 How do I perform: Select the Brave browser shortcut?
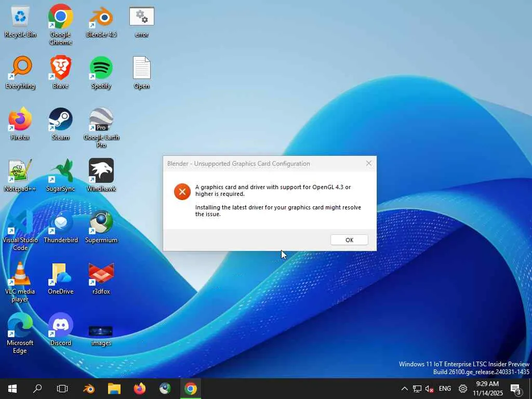(x=60, y=73)
